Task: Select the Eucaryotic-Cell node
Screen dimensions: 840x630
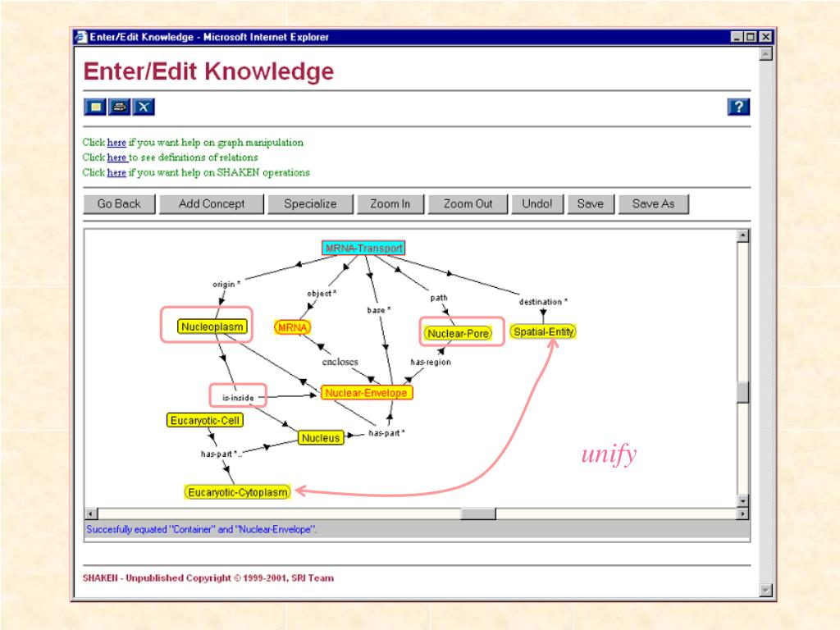Action: (x=205, y=421)
